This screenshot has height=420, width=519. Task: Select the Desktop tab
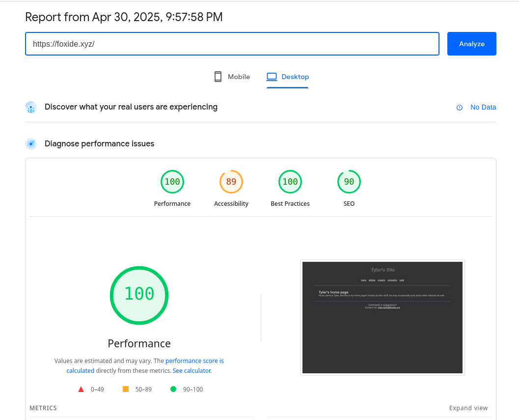287,77
